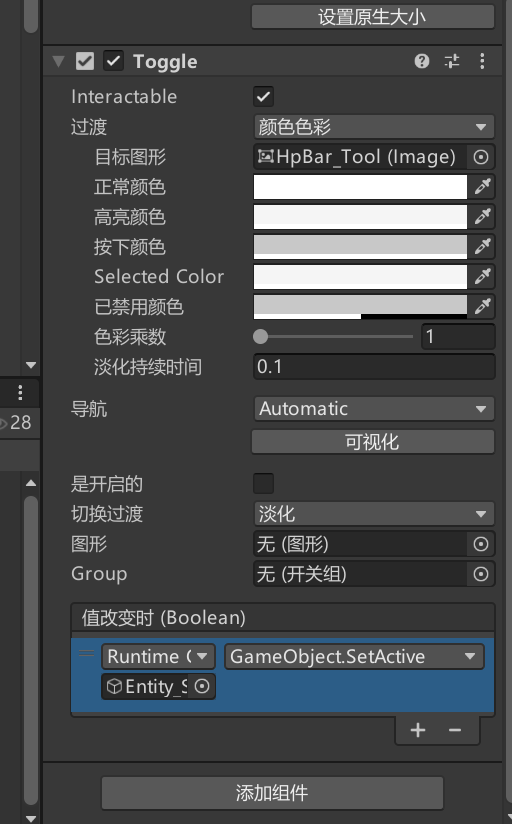The height and width of the screenshot is (824, 512).
Task: Open Selected Color swatch
Action: (360, 276)
